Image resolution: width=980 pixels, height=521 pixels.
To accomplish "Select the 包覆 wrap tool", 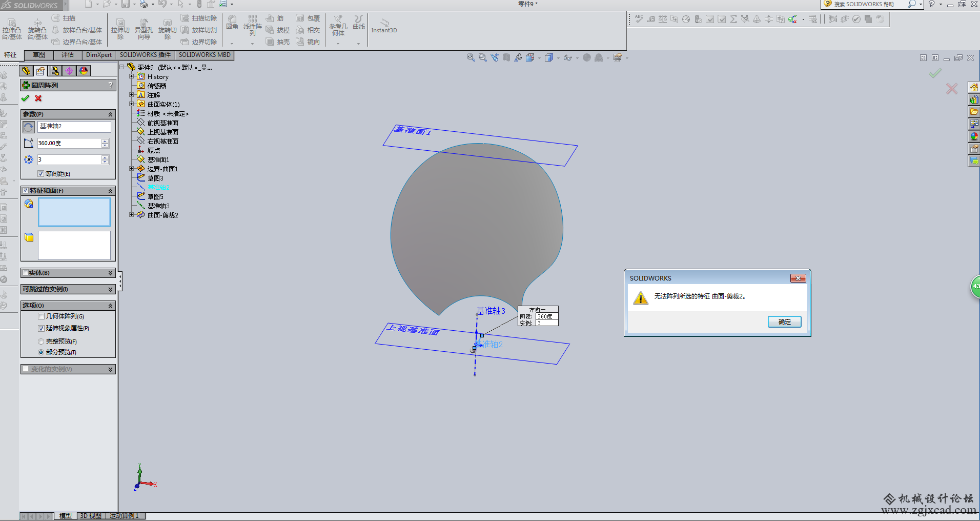I will tap(308, 18).
